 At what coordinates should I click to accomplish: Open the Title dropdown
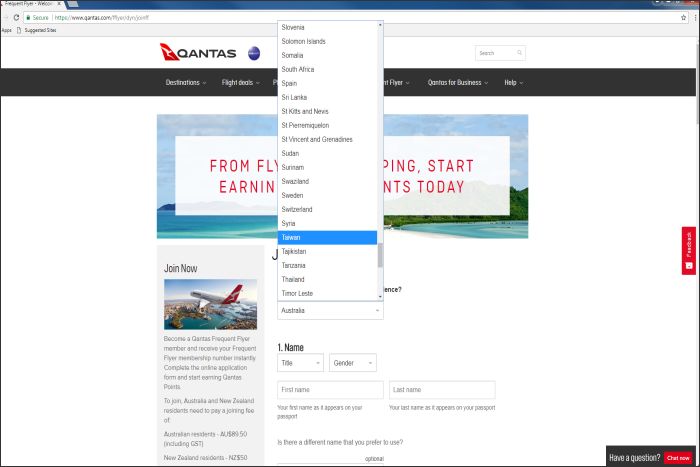300,363
